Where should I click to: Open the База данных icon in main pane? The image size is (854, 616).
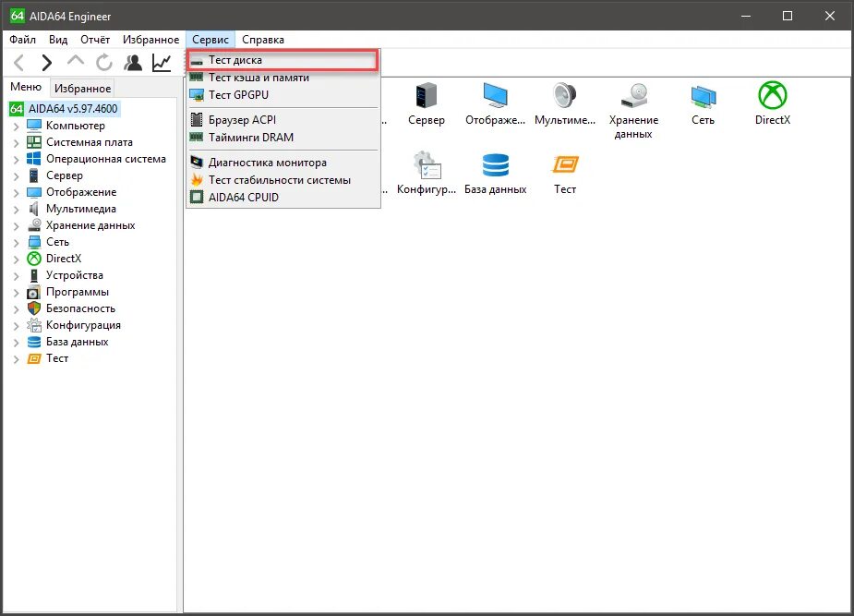(x=495, y=165)
